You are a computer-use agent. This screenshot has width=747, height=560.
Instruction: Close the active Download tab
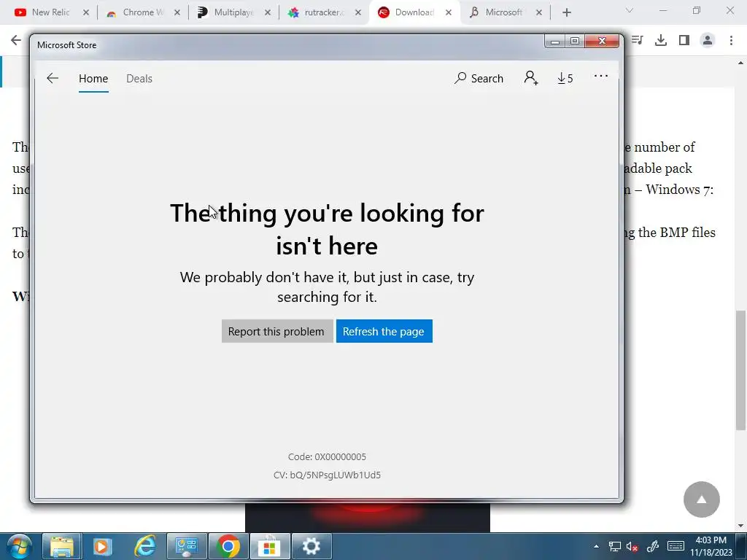click(x=449, y=12)
